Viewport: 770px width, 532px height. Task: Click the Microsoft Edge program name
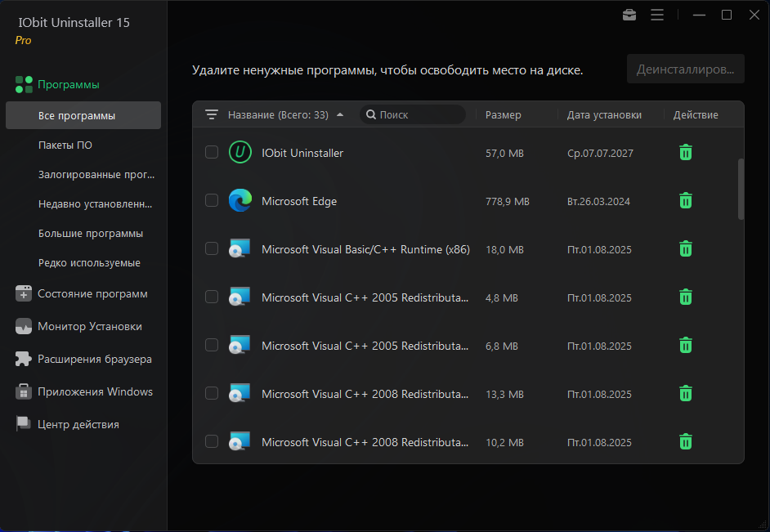click(299, 201)
